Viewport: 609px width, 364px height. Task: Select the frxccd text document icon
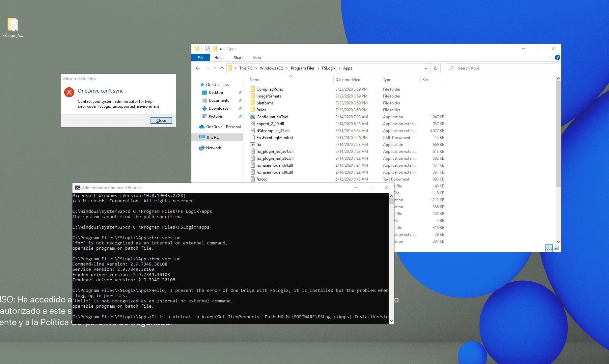tap(253, 179)
